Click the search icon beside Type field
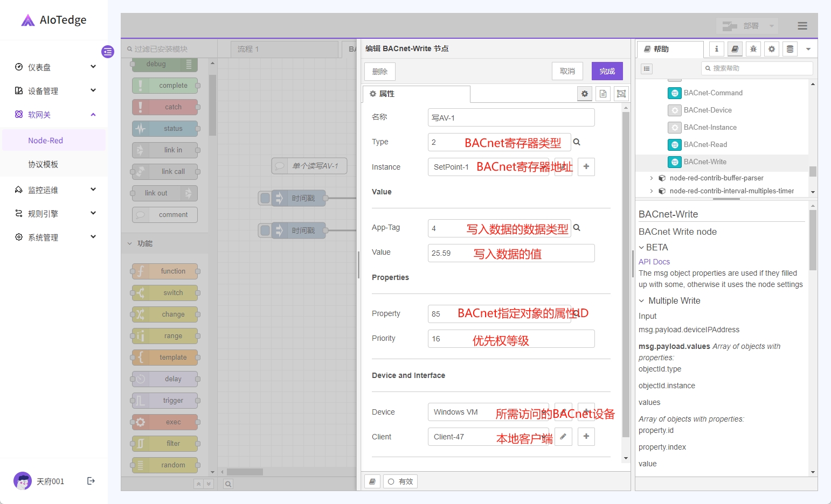This screenshot has height=504, width=831. coord(577,142)
